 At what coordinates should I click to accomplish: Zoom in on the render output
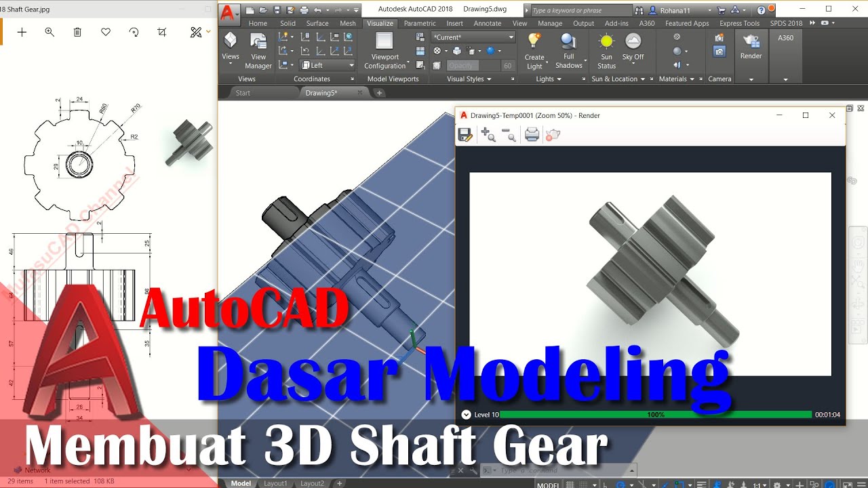488,135
